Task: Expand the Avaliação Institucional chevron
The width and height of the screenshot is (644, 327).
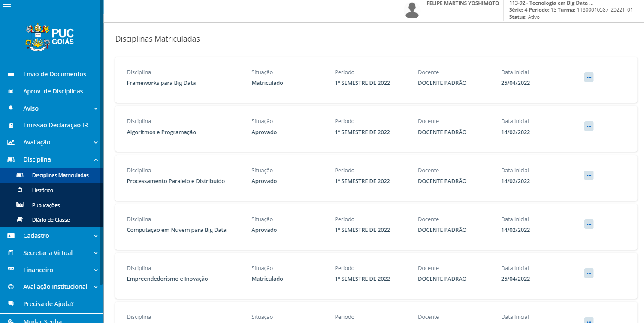Action: click(96, 287)
